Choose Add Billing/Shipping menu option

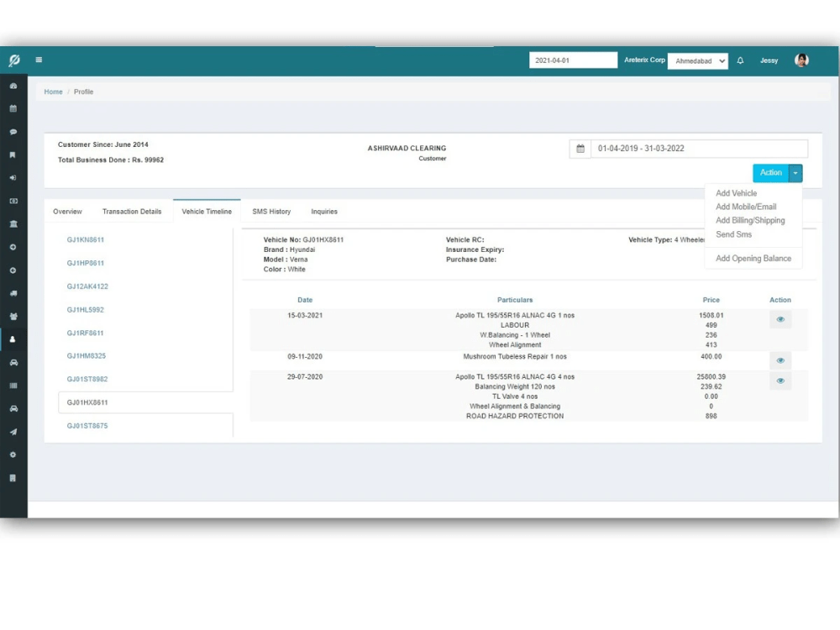pos(750,221)
